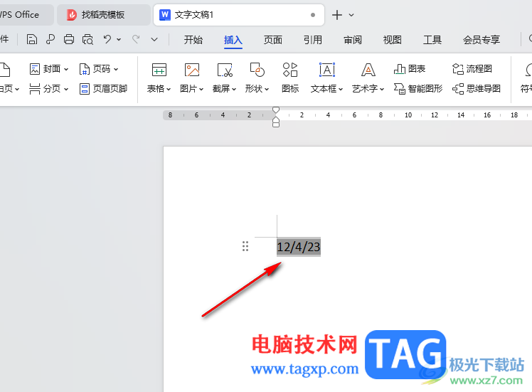Click the 封面 cover page button
Viewport: 532px width, 392px height.
pyautogui.click(x=49, y=69)
